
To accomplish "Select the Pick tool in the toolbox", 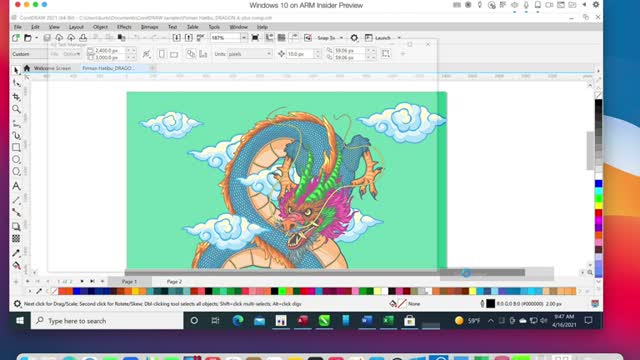I will pyautogui.click(x=16, y=71).
